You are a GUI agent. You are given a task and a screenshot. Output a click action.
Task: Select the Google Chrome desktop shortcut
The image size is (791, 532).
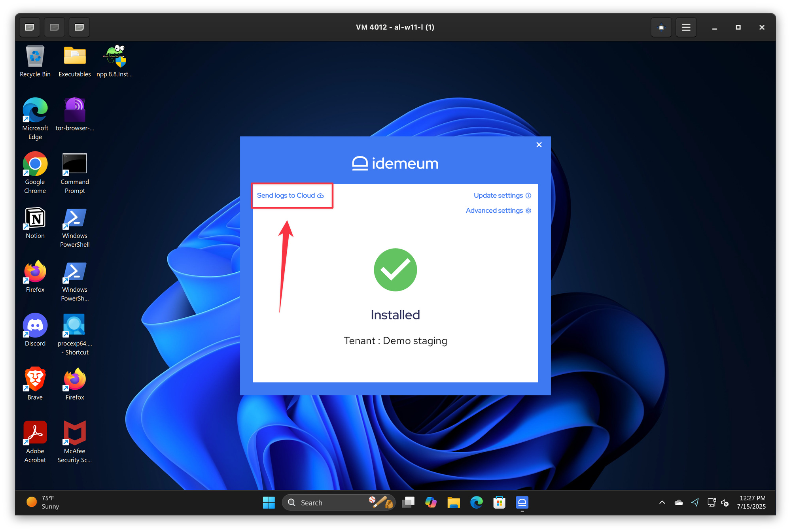(x=35, y=173)
